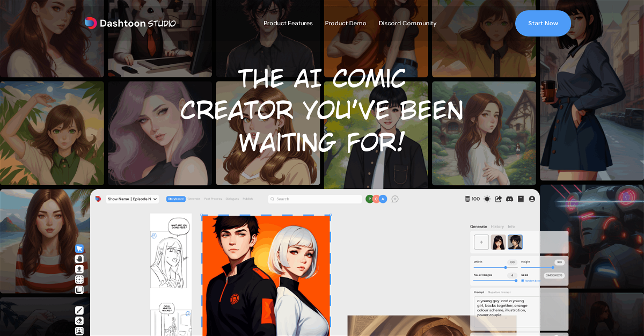Select the dark-haired boy character thumbnail
The height and width of the screenshot is (336, 644).
[x=515, y=242]
